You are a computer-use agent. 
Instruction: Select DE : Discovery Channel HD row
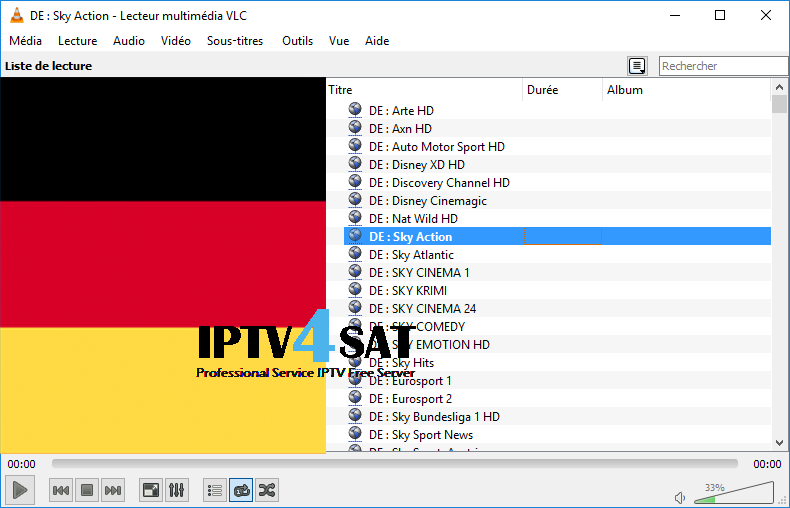[x=557, y=182]
